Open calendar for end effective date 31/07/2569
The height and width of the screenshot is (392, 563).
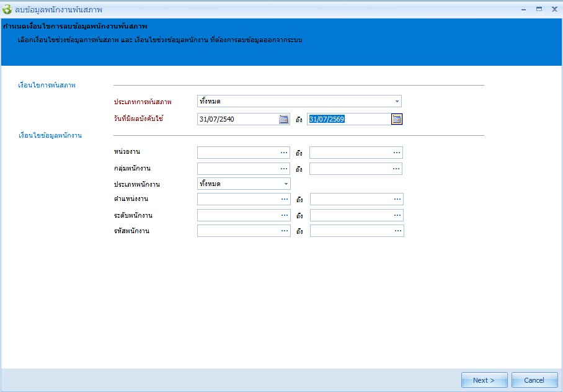(396, 119)
